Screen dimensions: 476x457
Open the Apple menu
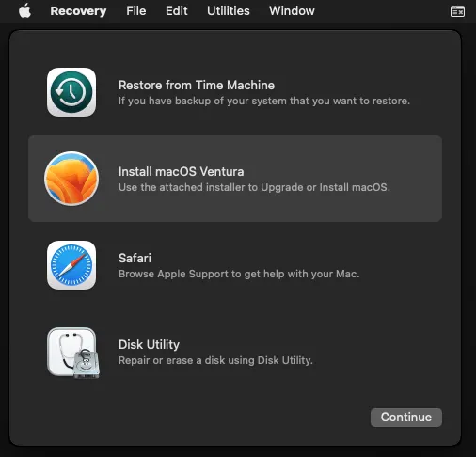pos(24,11)
